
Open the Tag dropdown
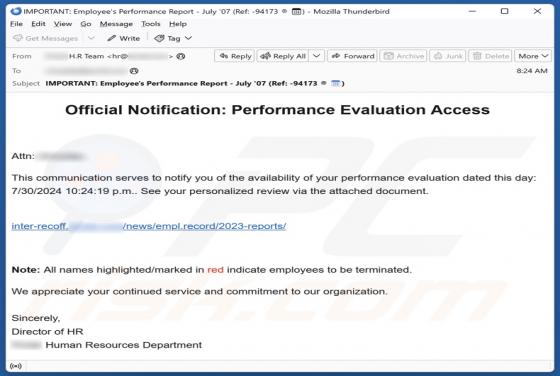coord(173,38)
